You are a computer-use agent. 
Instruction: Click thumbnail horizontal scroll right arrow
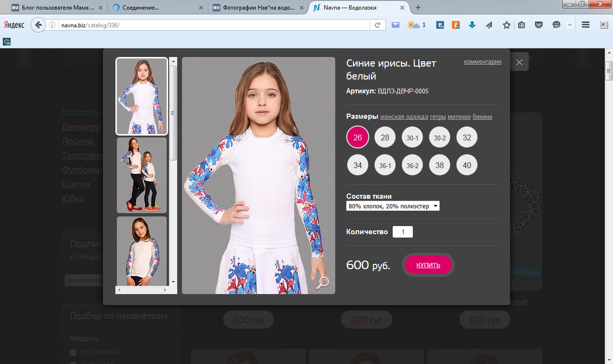coord(165,290)
